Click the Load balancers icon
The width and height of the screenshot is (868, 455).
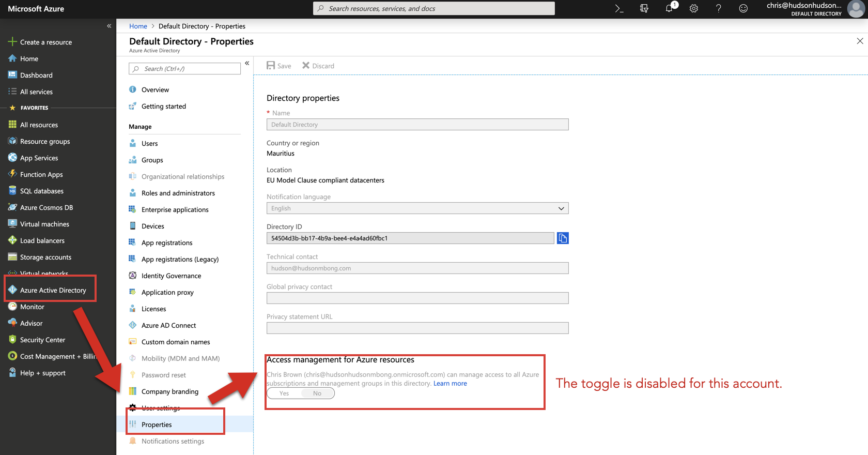12,240
